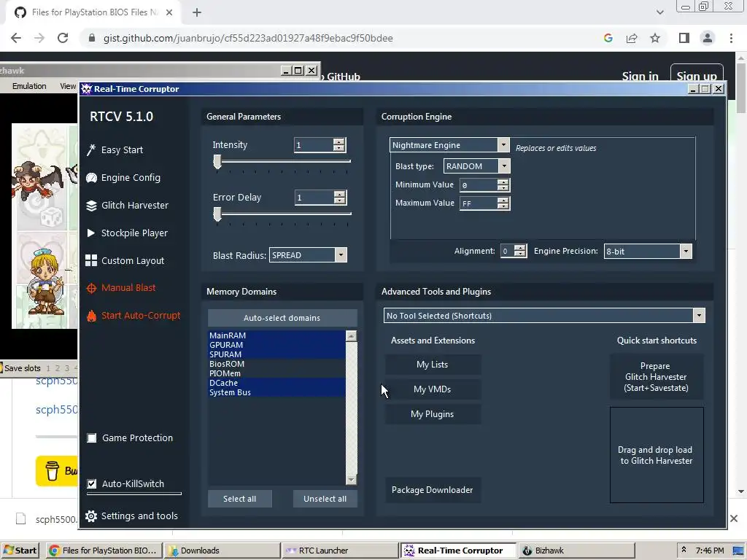Click Intensity slider handle

point(217,162)
